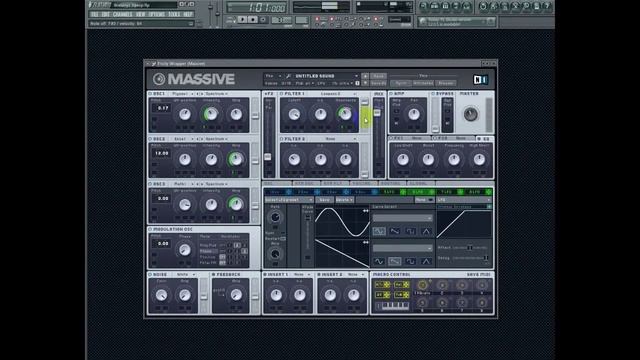Click the Massive logo

coord(194,79)
